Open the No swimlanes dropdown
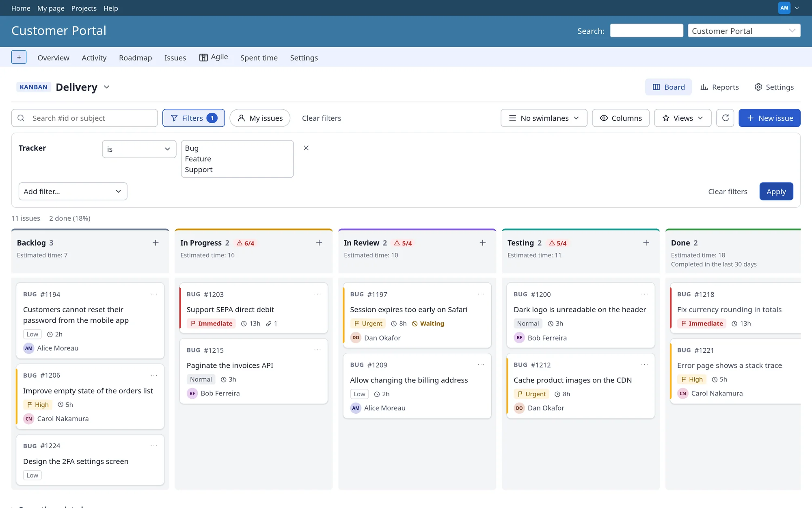Screen dimensions: 812x508 pyautogui.click(x=544, y=118)
